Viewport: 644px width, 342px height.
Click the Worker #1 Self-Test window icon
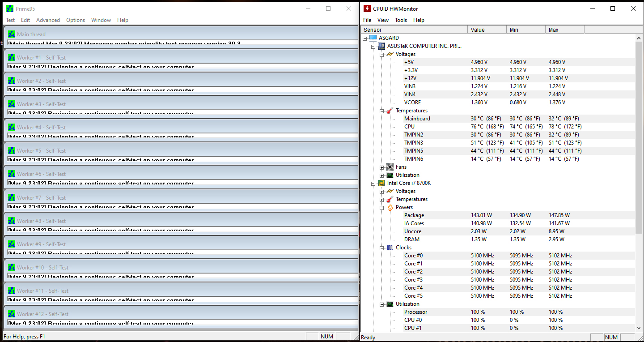[12, 57]
